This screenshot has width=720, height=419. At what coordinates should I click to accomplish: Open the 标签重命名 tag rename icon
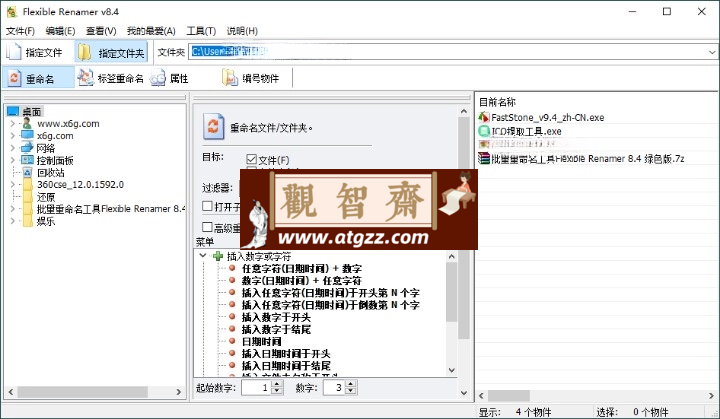85,78
